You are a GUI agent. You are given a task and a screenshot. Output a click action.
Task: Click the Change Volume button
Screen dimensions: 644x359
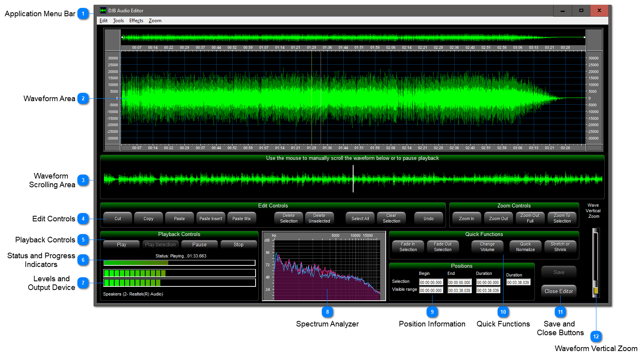[x=487, y=247]
